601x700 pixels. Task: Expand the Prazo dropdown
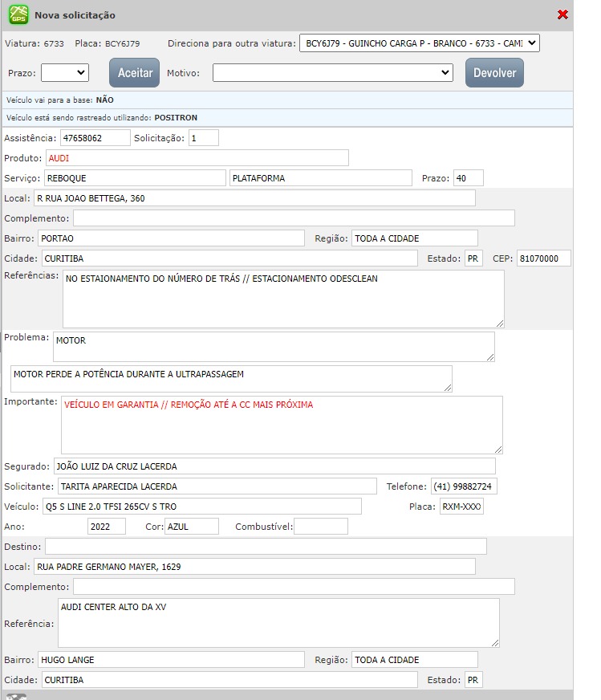click(64, 73)
